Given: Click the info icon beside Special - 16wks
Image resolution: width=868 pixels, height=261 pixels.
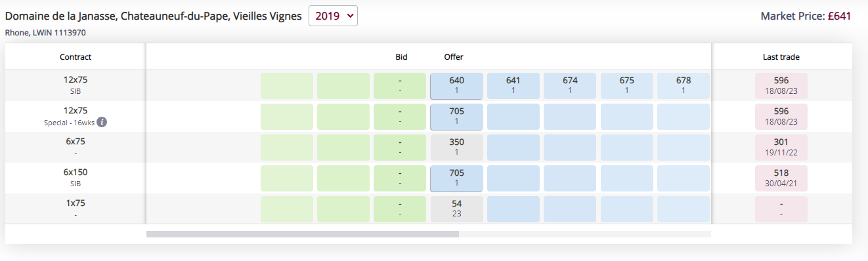Looking at the screenshot, I should click(102, 122).
